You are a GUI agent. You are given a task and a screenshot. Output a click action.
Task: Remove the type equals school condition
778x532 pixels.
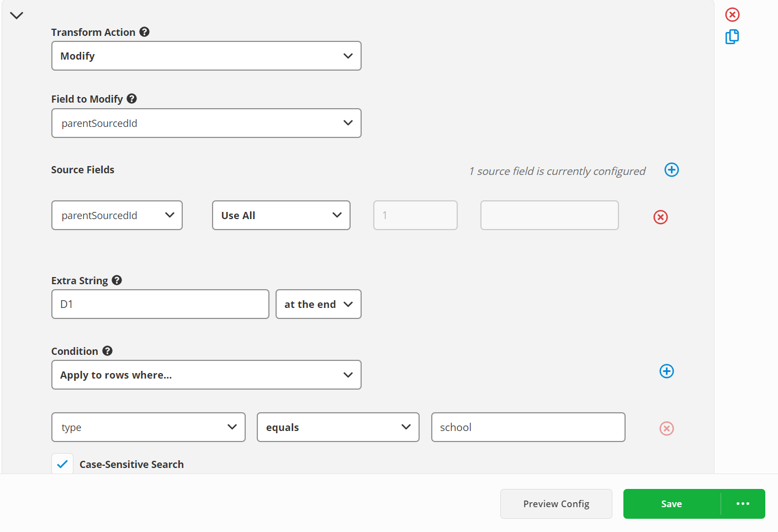point(666,428)
